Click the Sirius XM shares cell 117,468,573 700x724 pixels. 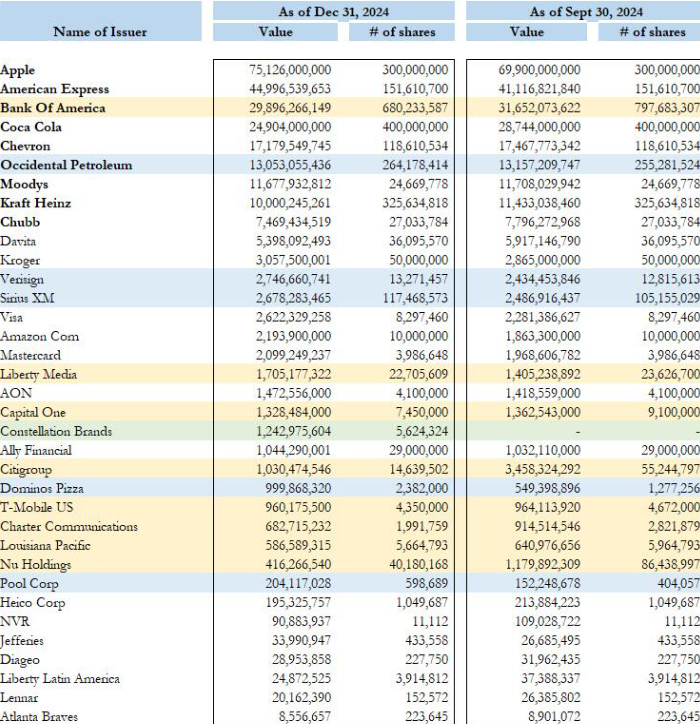(415, 298)
